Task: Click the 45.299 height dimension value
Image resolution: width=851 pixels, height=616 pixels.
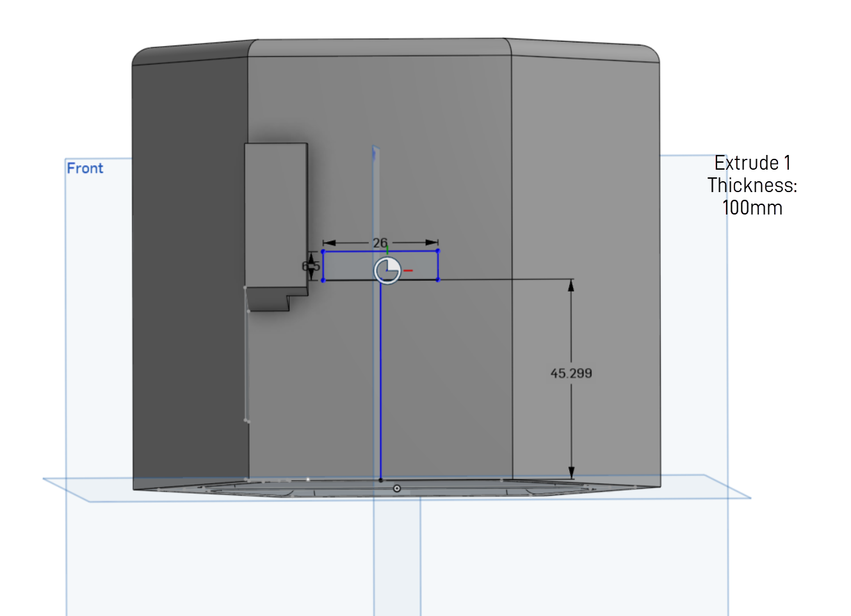Action: pos(571,373)
